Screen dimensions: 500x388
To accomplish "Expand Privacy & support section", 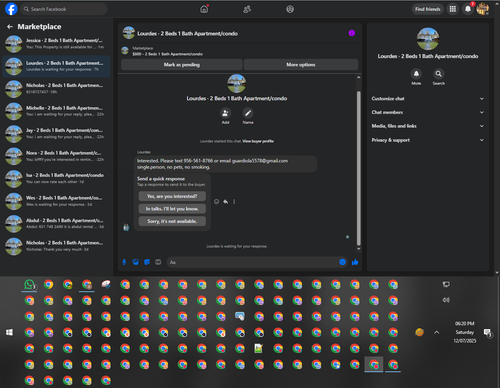I will (x=428, y=140).
